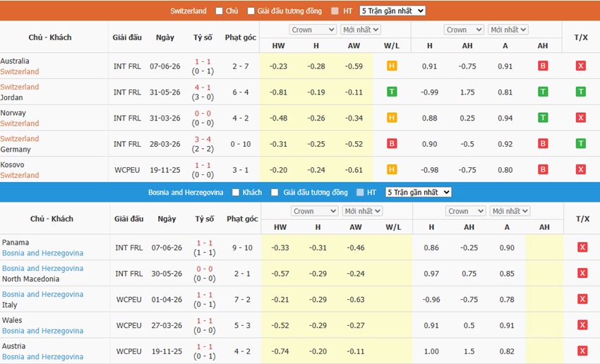Open Switzerland's 5 Trận gần nhất dropdown
Image resolution: width=600 pixels, height=364 pixels.
pyautogui.click(x=392, y=11)
